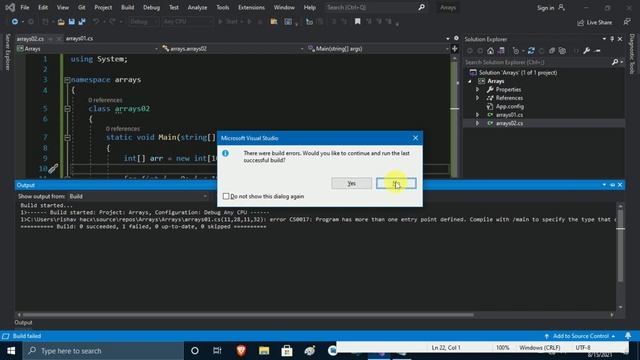This screenshot has width=640, height=360.
Task: Switch to the arrays02.cs editor tab
Action: click(x=30, y=38)
